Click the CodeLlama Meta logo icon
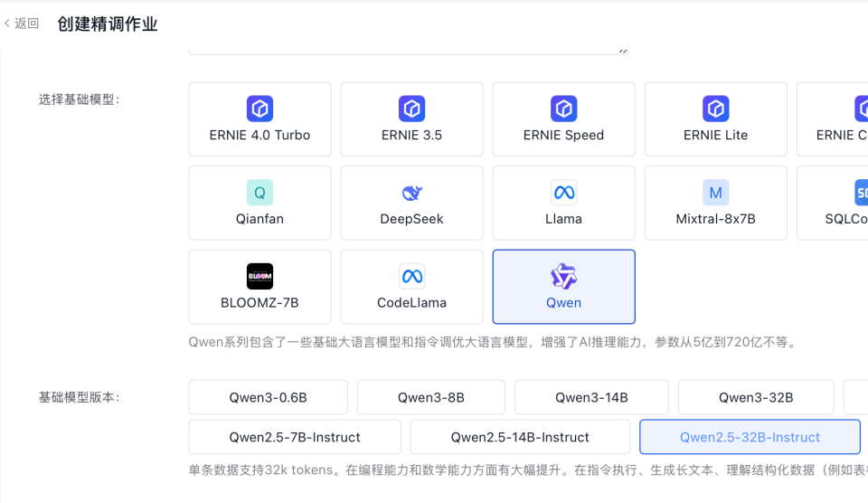Screen dimensions: 868x503 pyautogui.click(x=411, y=276)
